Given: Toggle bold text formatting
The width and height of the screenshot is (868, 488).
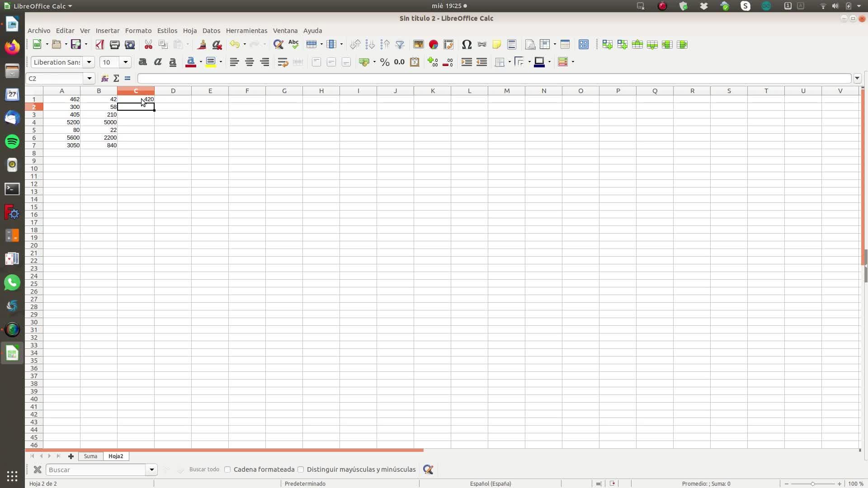Looking at the screenshot, I should click(142, 62).
